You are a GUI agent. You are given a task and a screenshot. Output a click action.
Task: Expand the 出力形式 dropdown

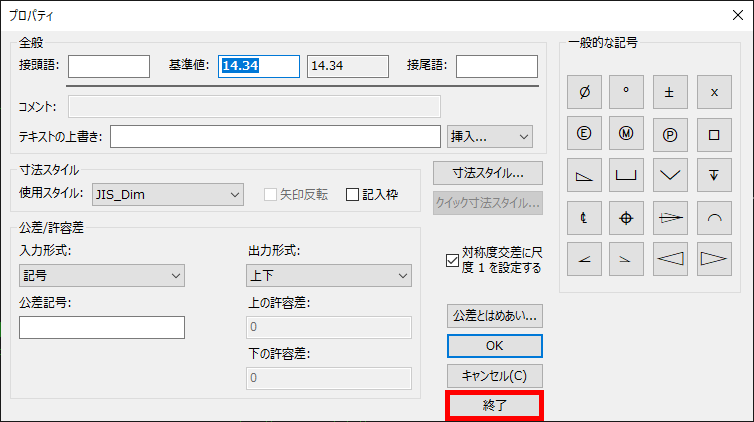pos(329,275)
